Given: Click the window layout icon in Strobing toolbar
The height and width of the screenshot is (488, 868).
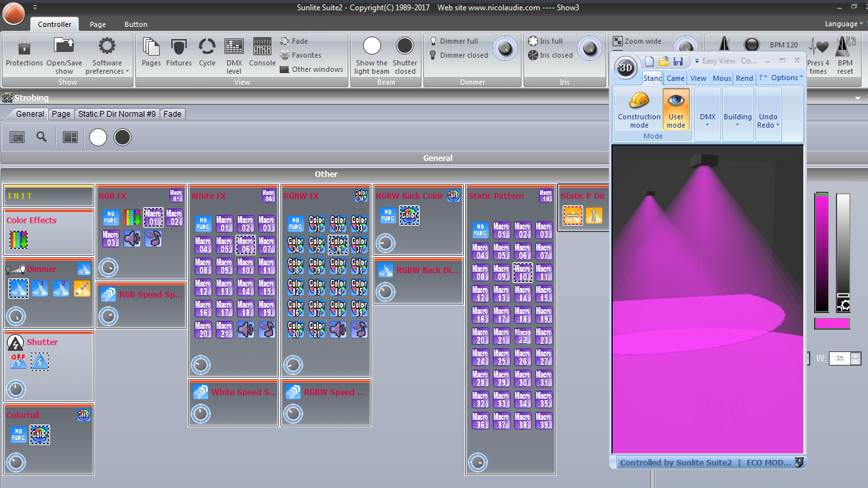Looking at the screenshot, I should click(17, 137).
